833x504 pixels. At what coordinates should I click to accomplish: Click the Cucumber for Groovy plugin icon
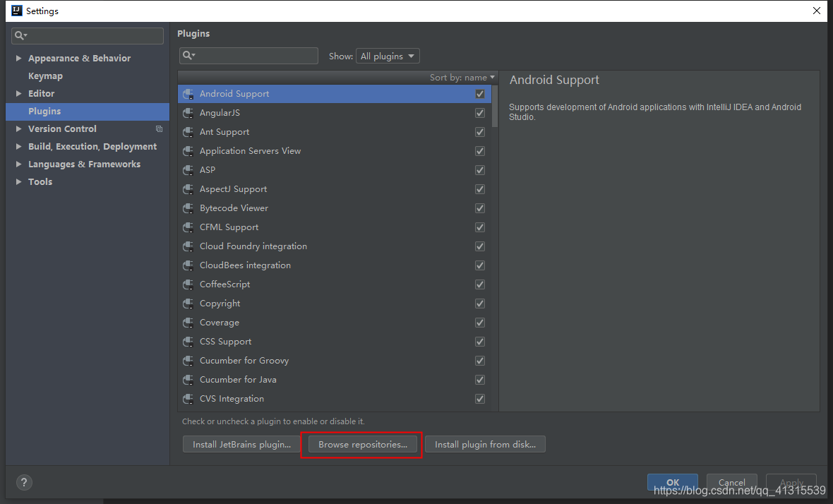tap(188, 361)
